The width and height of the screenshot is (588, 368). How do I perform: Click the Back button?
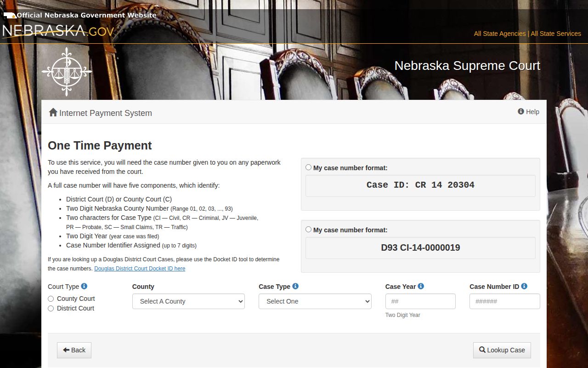click(74, 350)
